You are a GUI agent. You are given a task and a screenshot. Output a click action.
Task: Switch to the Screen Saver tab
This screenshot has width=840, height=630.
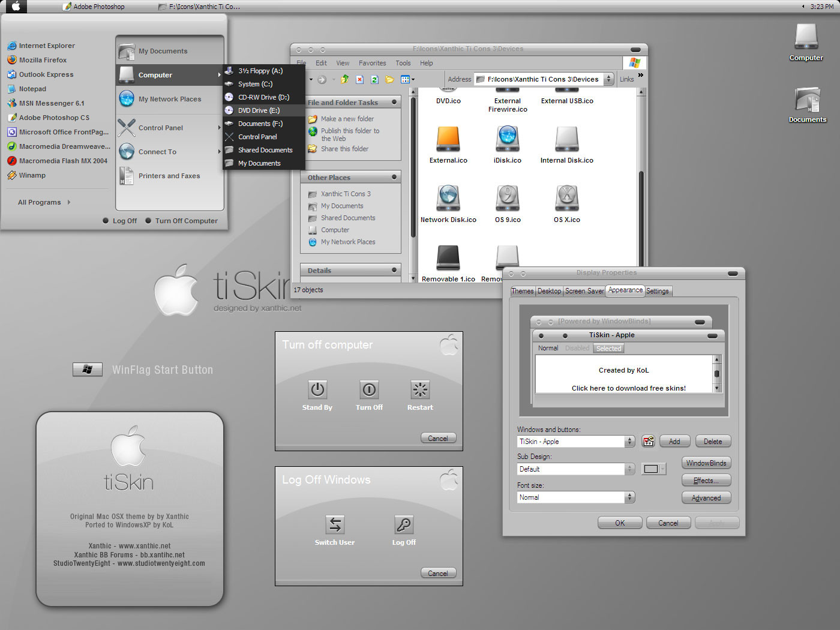coord(584,291)
